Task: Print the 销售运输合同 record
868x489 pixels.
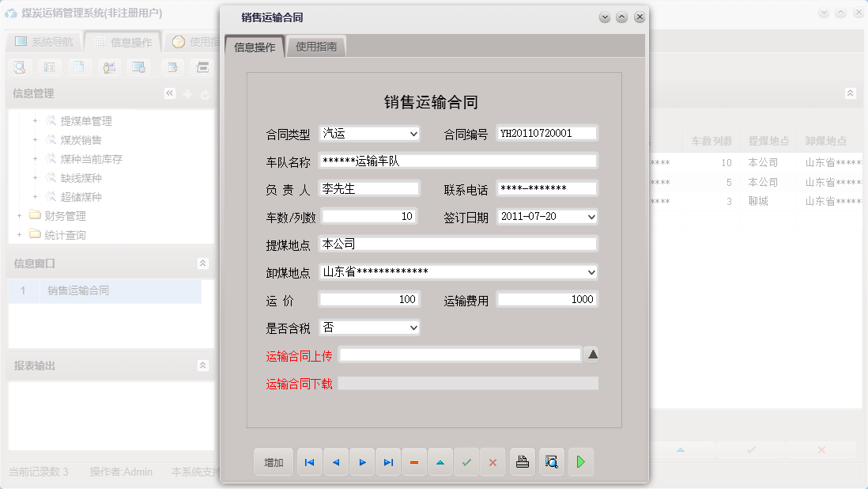Action: click(x=522, y=461)
